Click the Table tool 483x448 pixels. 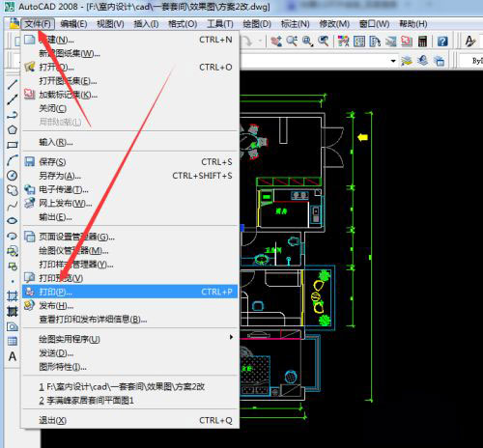click(13, 341)
